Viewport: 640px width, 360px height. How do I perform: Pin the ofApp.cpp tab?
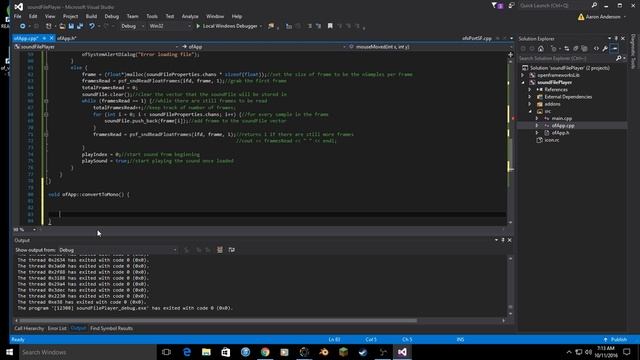tap(44, 38)
